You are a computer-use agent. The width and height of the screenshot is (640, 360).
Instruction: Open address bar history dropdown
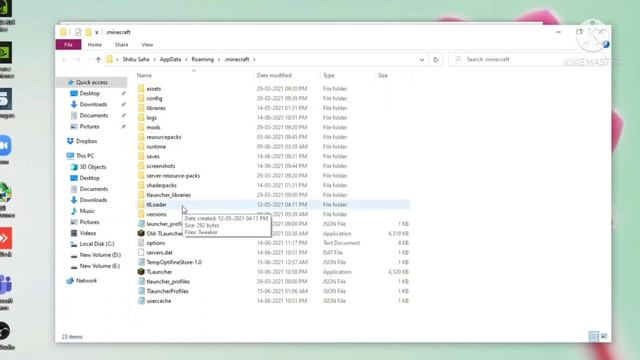coord(422,60)
